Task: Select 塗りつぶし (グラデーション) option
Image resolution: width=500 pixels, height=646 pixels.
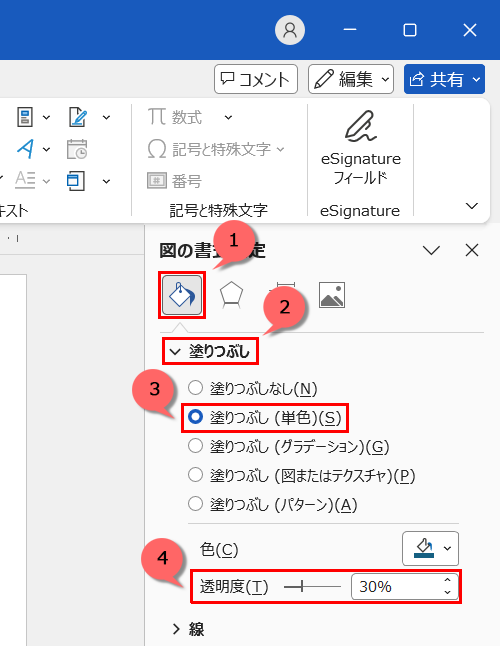Action: [288, 446]
